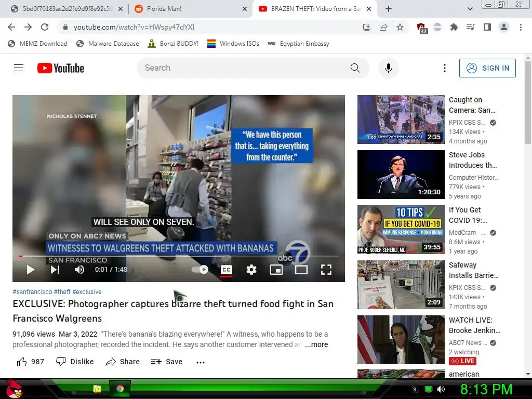Screen dimensions: 532x399
Task: Mute the video volume
Action: pos(79,270)
